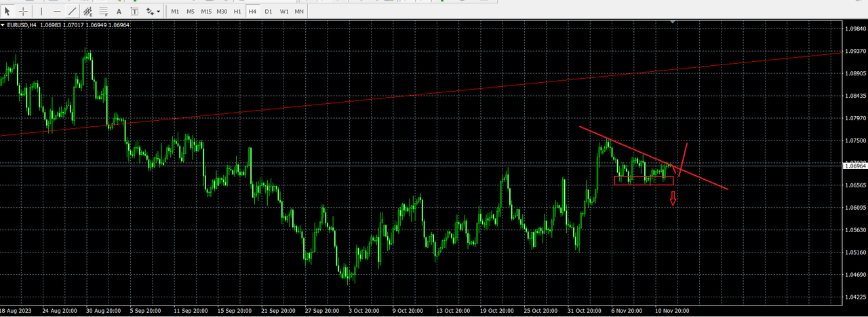
Task: Switch to the MN timeframe
Action: 299,11
